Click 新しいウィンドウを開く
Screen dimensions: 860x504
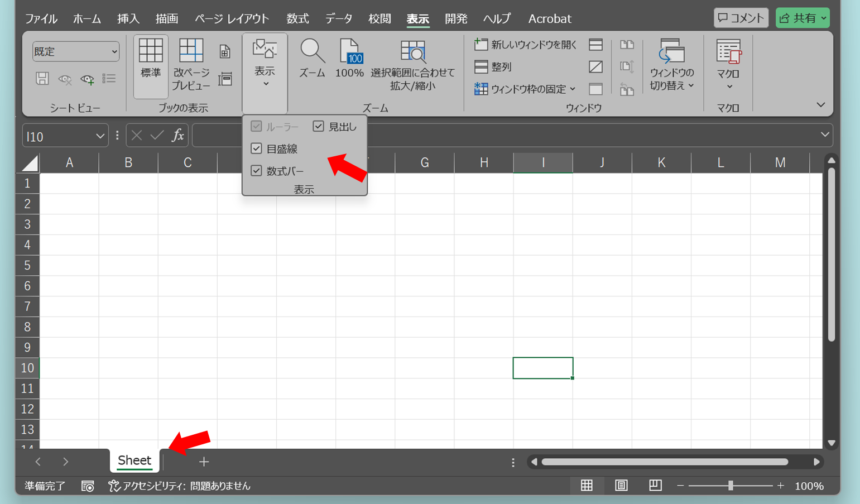tap(525, 45)
